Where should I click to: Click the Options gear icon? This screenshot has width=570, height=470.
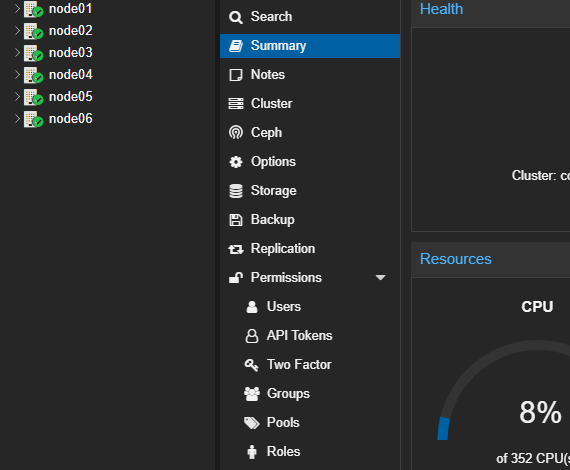click(x=236, y=162)
